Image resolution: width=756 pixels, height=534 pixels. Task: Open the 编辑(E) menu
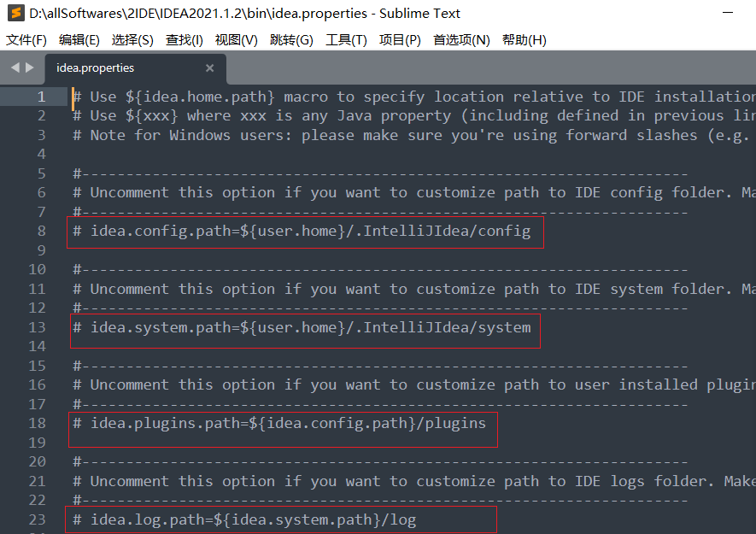point(79,40)
